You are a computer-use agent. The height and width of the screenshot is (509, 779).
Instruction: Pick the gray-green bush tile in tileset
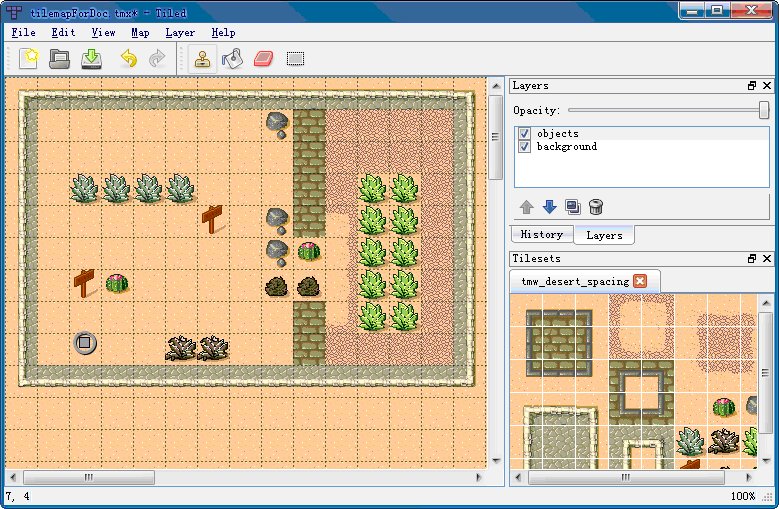691,441
